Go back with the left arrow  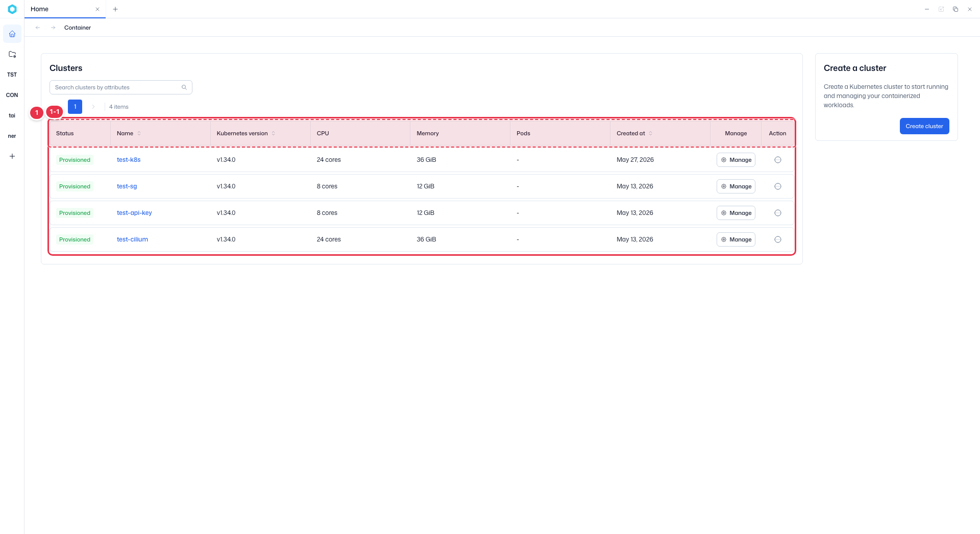(38, 28)
